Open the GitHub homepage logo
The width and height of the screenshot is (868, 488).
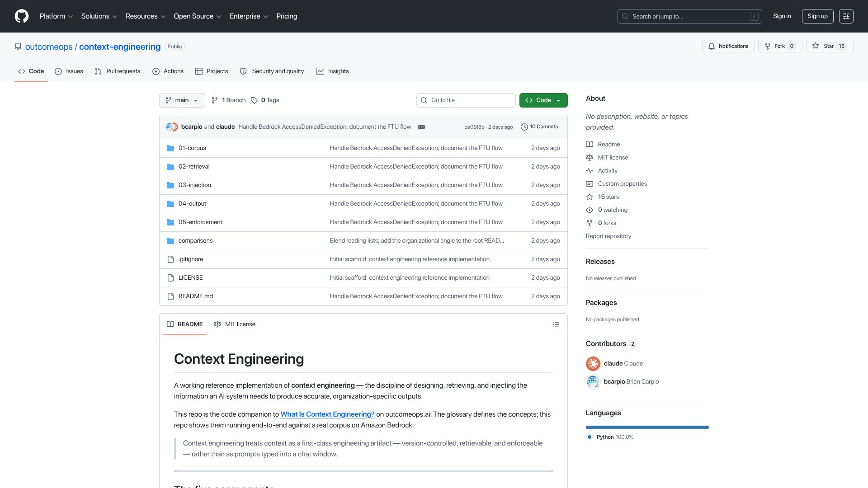click(x=22, y=16)
